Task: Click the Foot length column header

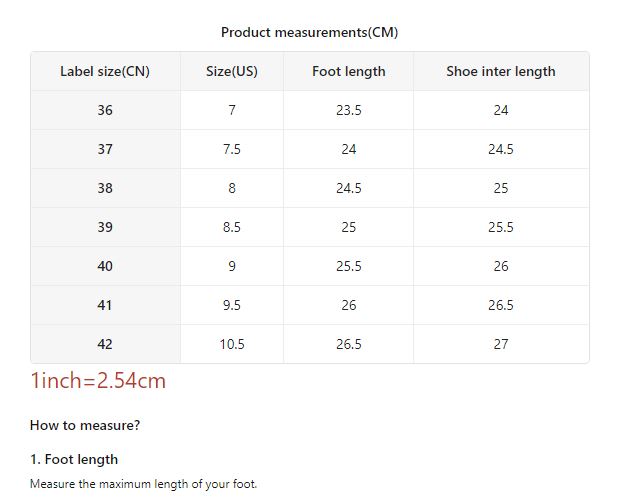Action: [348, 71]
